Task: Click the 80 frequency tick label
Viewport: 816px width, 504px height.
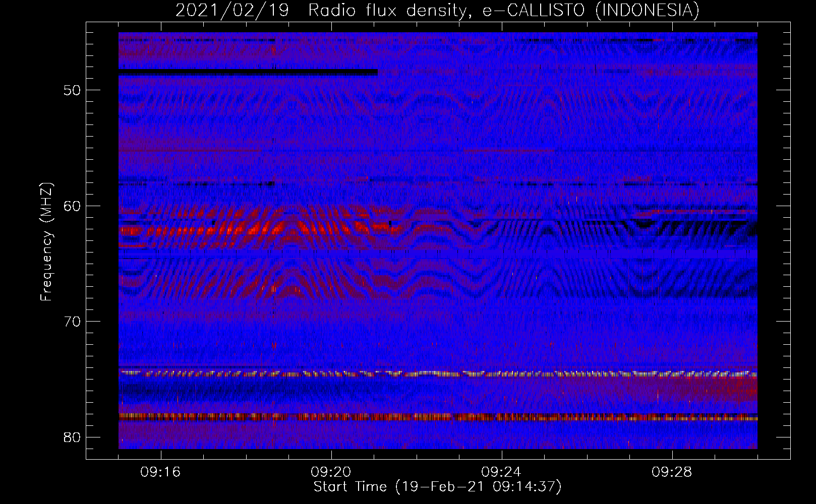Action: point(73,437)
